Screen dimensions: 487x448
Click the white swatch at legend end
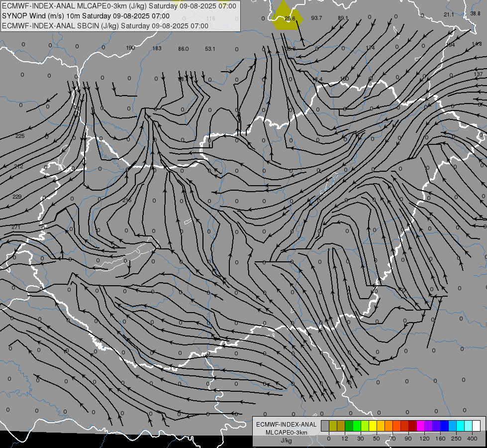click(x=477, y=426)
